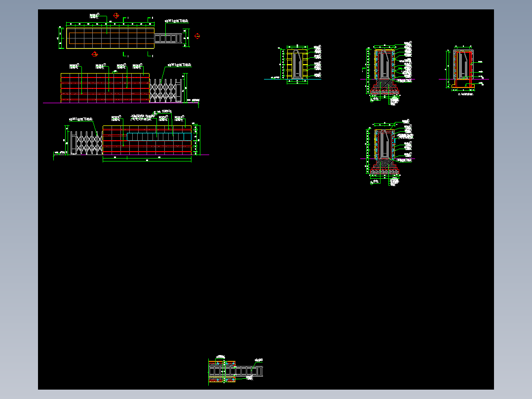This screenshot has width=532, height=399.
Task: Select the green dimension line under the rear elevation
Action: click(x=147, y=160)
